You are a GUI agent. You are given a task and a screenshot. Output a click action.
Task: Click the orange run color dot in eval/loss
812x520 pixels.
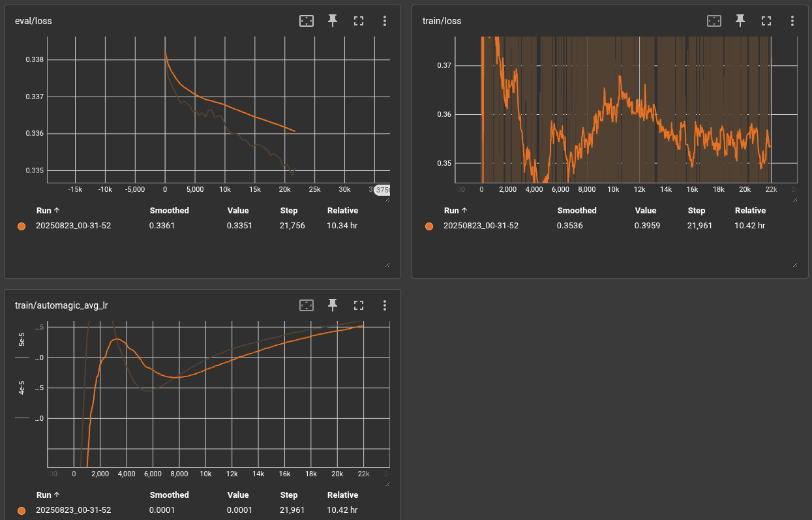point(22,226)
